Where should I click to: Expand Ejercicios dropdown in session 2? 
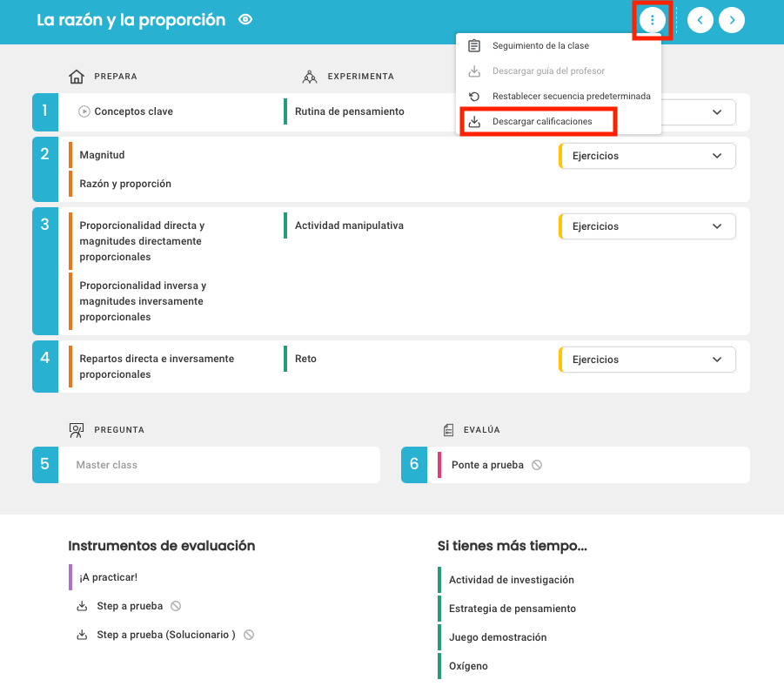647,156
